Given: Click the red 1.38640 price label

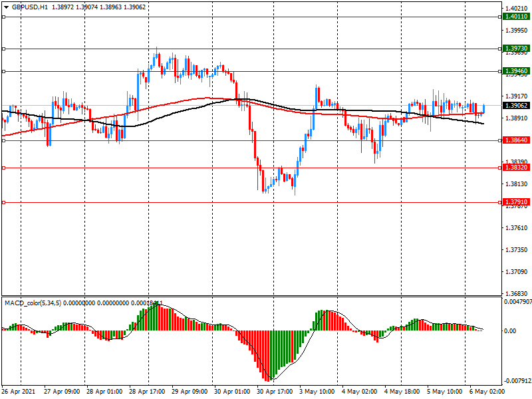Looking at the screenshot, I should (516, 140).
